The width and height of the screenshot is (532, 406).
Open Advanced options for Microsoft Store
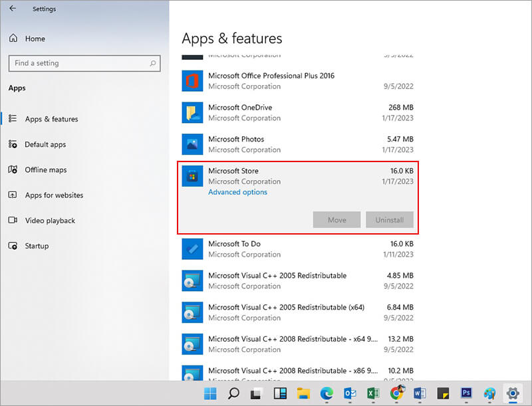(x=238, y=192)
